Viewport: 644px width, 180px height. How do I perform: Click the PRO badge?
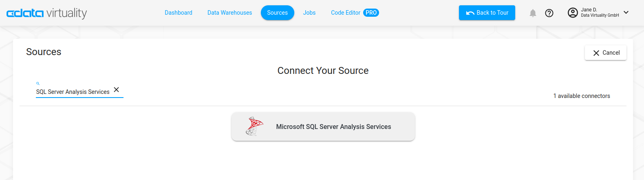[371, 13]
